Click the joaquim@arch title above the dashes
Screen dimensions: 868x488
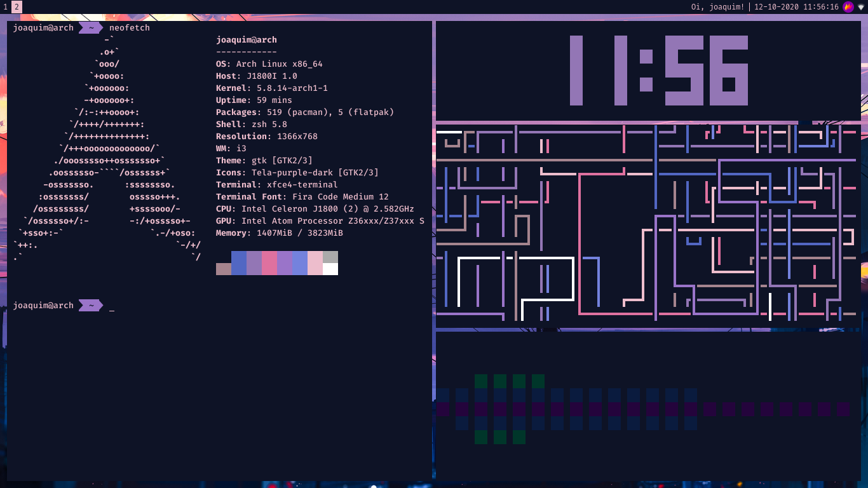click(x=247, y=40)
